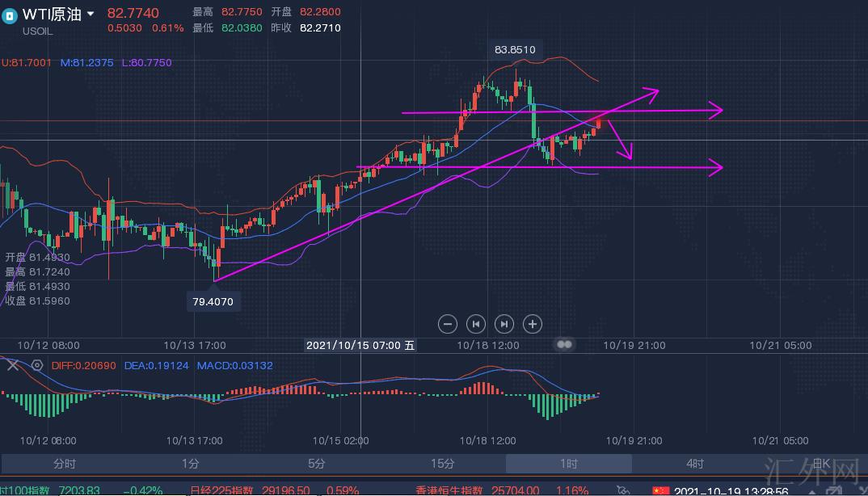Open MACD indicator settings gear

coord(36,365)
